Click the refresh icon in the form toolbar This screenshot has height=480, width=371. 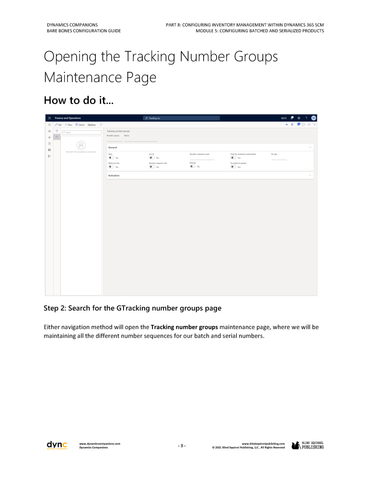[304, 125]
